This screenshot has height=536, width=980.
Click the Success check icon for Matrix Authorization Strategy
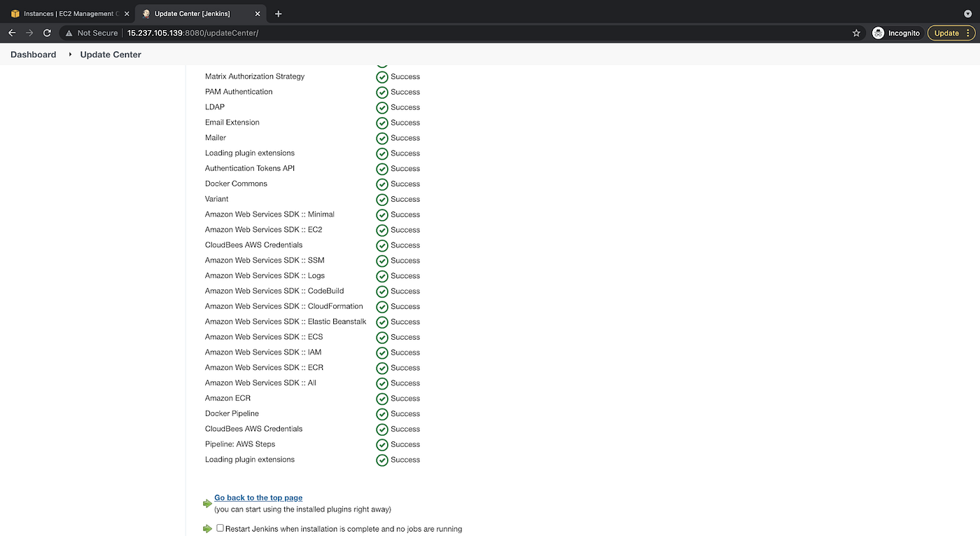coord(382,77)
